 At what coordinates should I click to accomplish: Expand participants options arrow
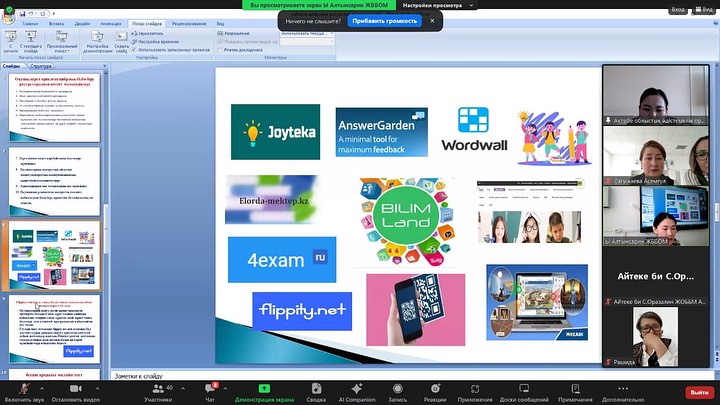[x=183, y=388]
